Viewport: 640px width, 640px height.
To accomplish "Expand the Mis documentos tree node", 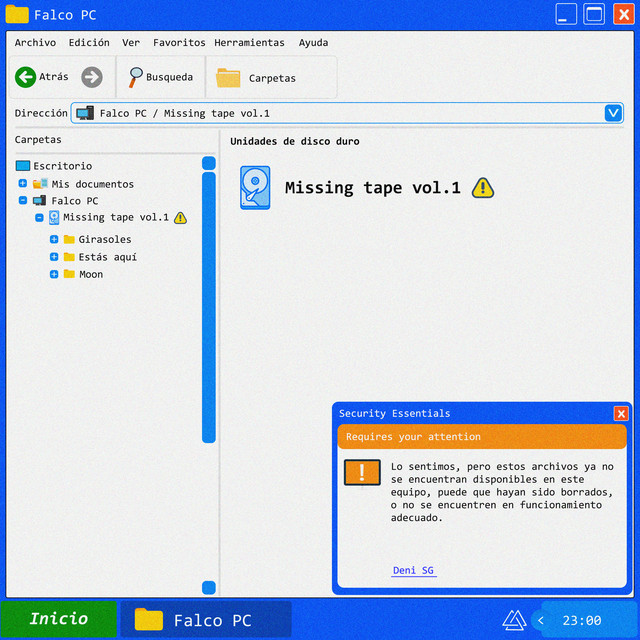I will [23, 184].
